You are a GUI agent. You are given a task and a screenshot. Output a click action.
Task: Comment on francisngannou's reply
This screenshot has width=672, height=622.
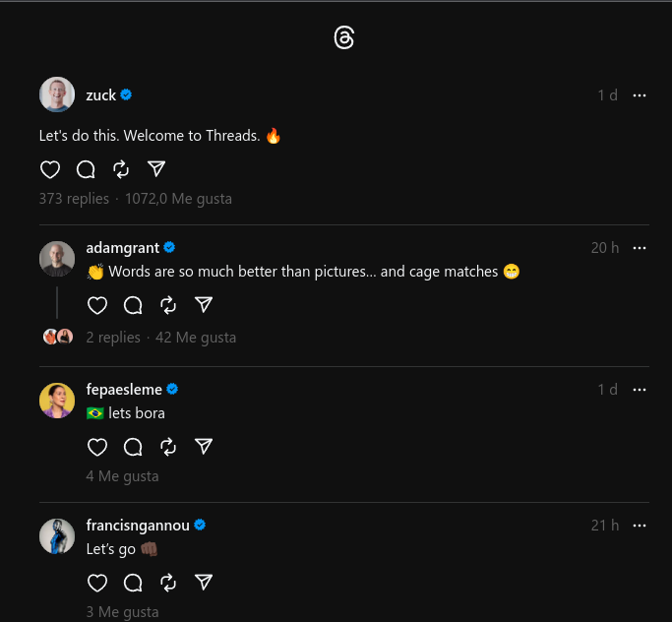pos(133,583)
